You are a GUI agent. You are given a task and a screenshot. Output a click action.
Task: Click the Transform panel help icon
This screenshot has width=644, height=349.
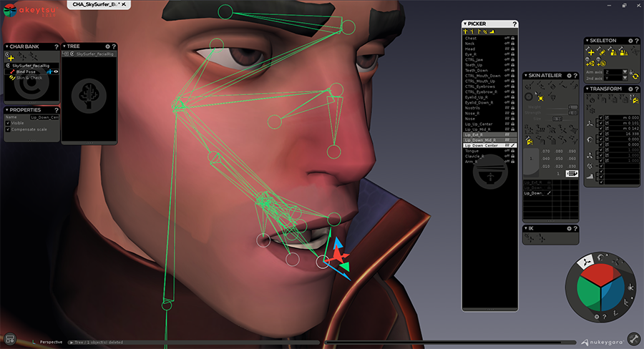[x=637, y=89]
